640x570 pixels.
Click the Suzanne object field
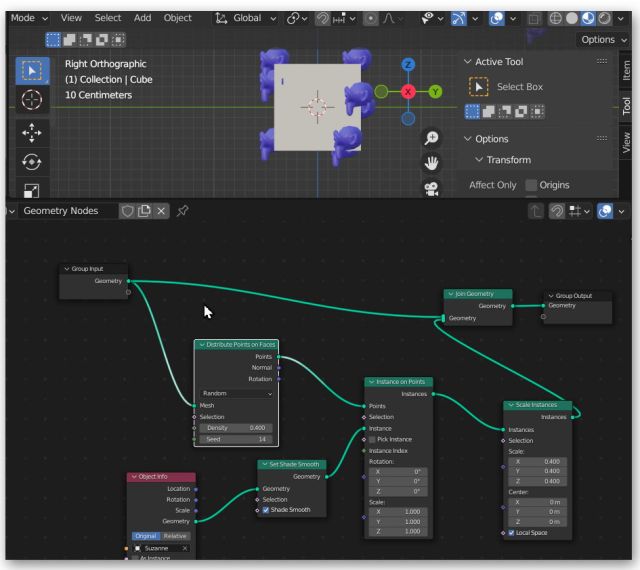(161, 548)
